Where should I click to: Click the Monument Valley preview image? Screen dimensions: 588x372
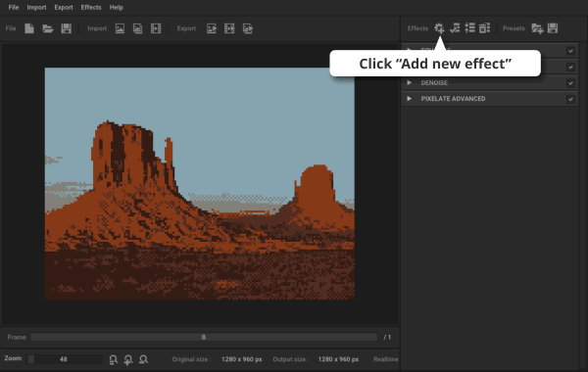(x=200, y=184)
